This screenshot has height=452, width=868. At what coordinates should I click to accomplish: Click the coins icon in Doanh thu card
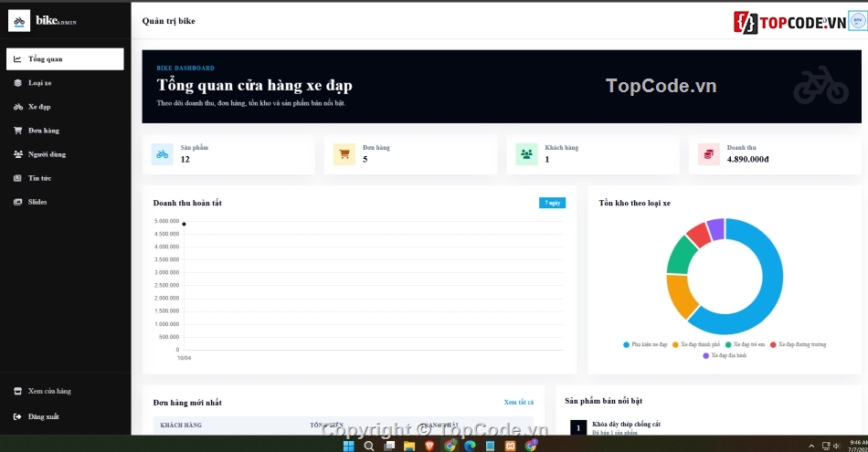709,154
